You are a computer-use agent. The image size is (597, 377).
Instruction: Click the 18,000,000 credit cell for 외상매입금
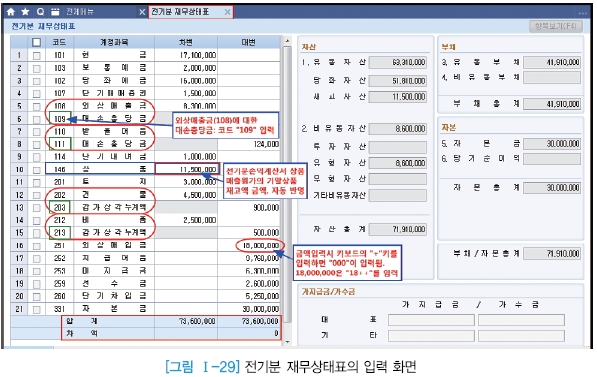[x=249, y=246]
